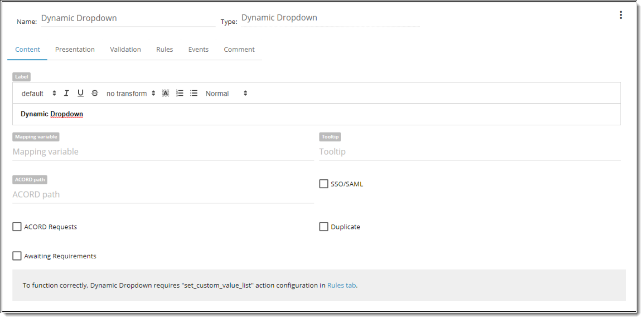This screenshot has width=644, height=320.
Task: Check the ACORD Requests option
Action: click(x=17, y=227)
